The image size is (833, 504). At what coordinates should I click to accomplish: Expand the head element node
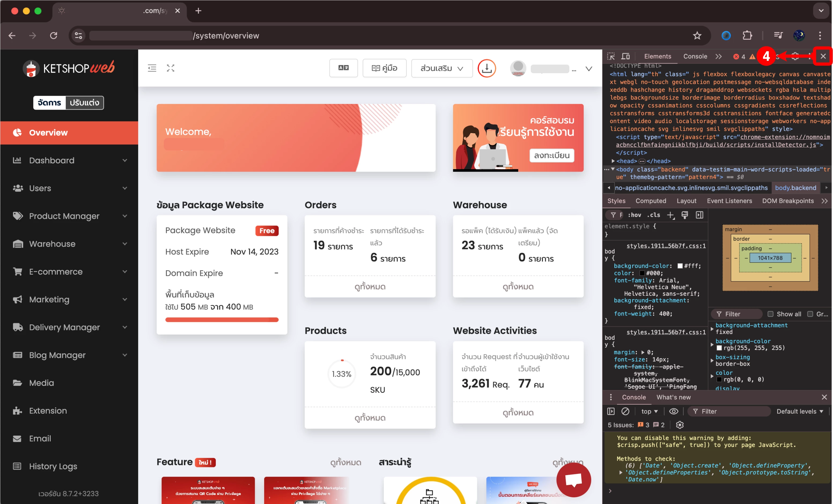point(613,161)
